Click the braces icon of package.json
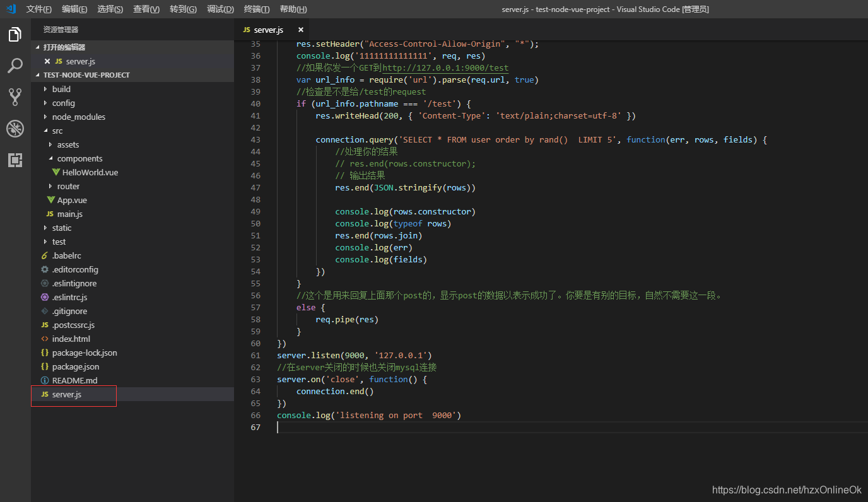This screenshot has width=868, height=502. click(x=45, y=366)
